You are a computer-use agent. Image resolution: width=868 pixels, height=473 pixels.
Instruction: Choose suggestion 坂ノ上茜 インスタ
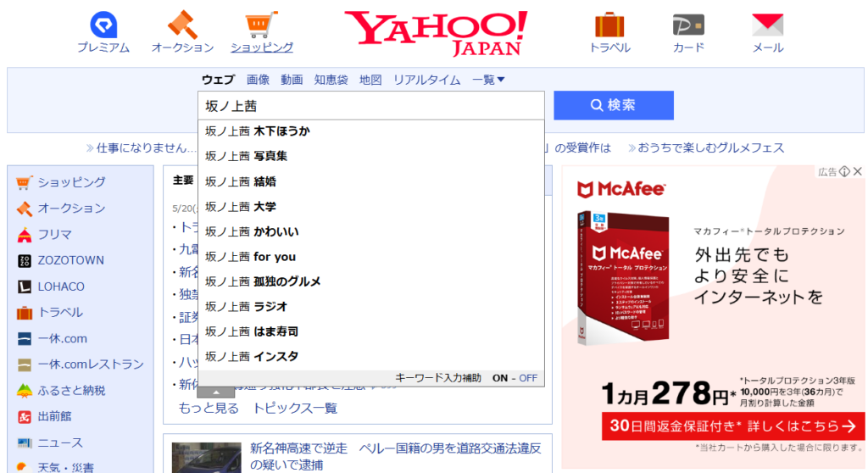[x=371, y=356]
